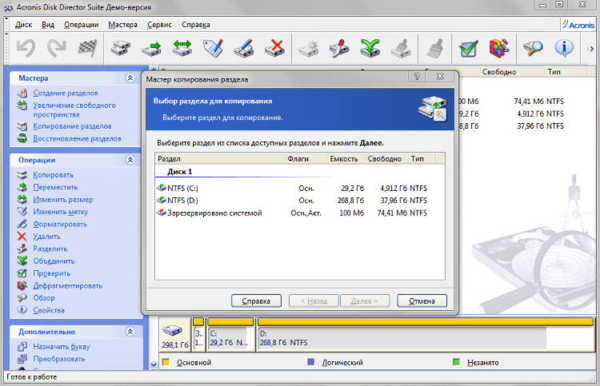Click Дефрагментировать operation link
Viewport: 600px width, 386px height.
67,285
